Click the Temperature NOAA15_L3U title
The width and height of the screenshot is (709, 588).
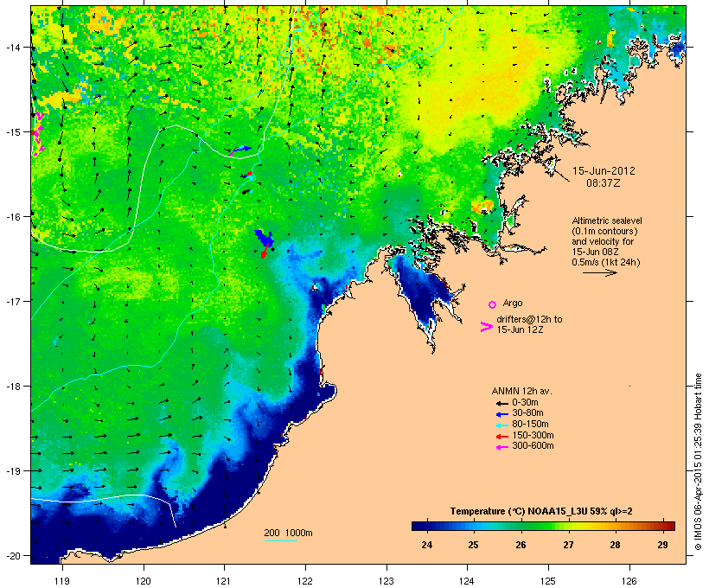pos(541,511)
